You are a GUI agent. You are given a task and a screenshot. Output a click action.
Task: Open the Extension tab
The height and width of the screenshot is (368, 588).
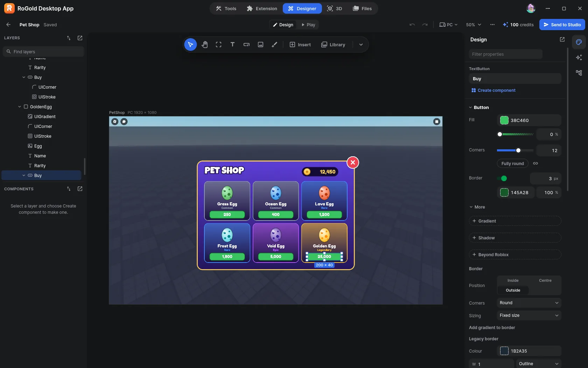pyautogui.click(x=262, y=8)
